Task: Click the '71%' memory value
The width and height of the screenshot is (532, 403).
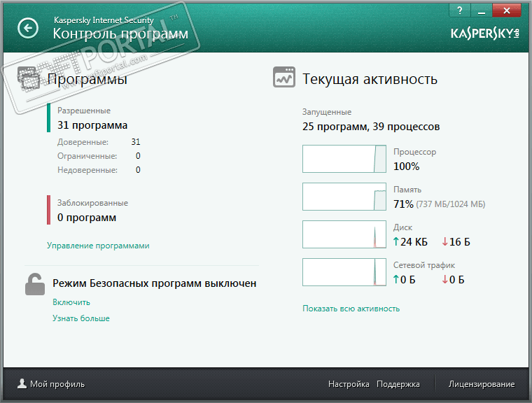Action: tap(403, 204)
